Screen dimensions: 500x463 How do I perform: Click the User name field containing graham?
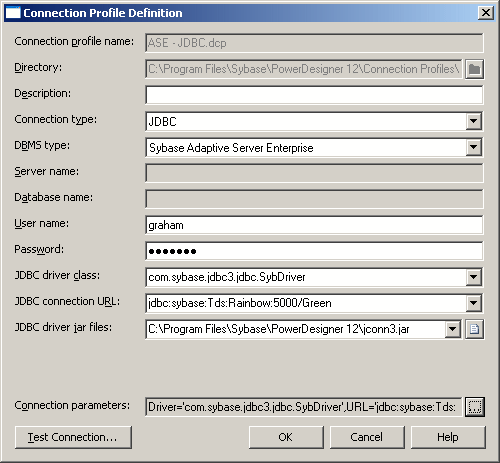tap(314, 225)
